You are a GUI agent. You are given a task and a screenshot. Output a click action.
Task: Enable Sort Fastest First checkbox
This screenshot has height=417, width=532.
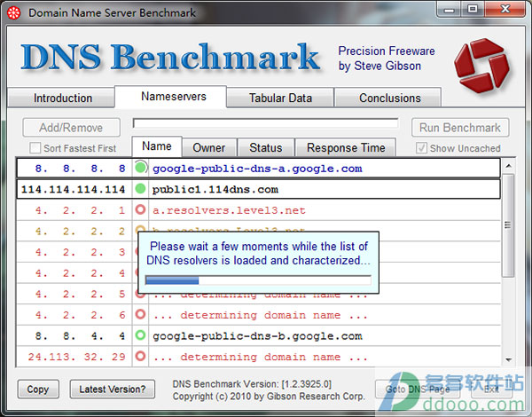pyautogui.click(x=35, y=148)
